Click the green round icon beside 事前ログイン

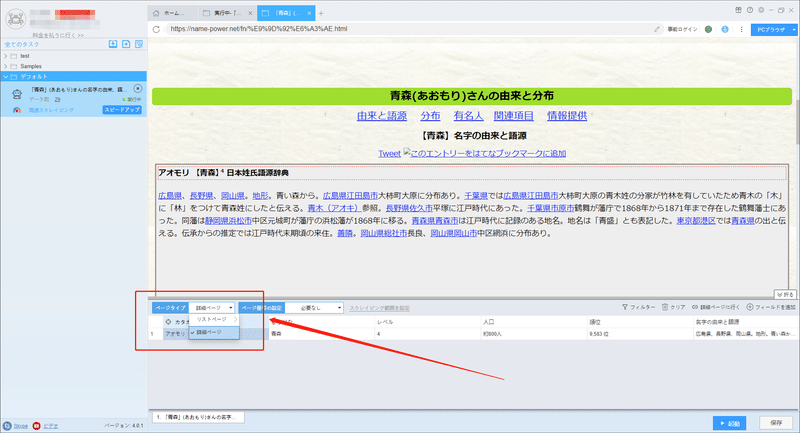(x=708, y=29)
